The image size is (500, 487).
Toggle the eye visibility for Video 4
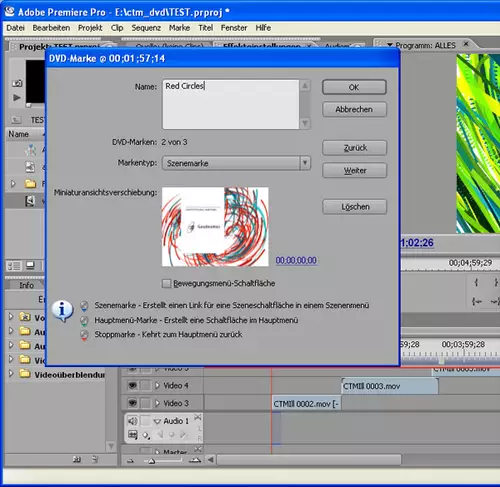point(132,386)
